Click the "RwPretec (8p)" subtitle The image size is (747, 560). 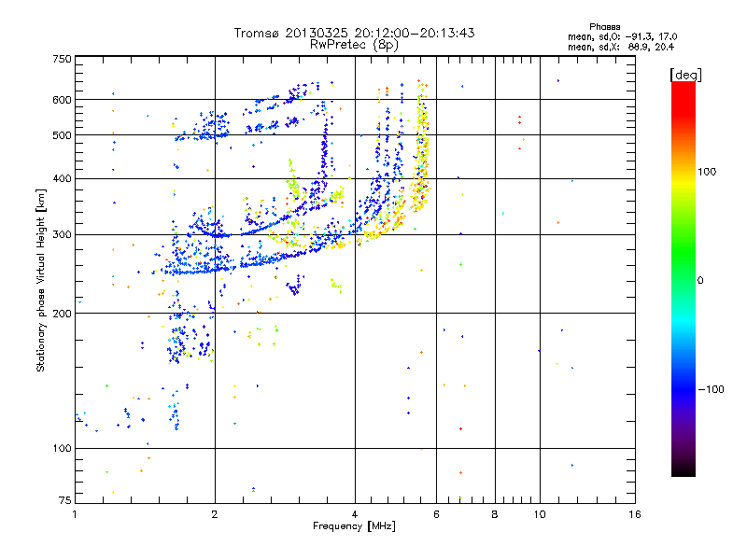click(x=354, y=45)
